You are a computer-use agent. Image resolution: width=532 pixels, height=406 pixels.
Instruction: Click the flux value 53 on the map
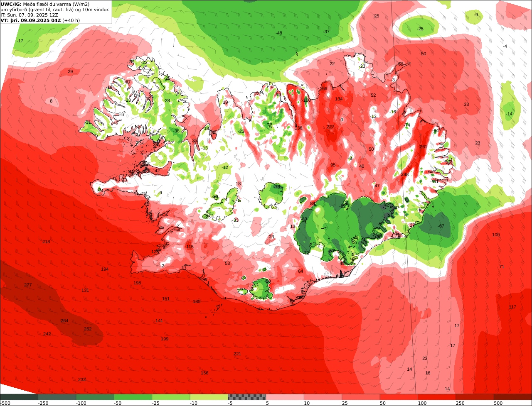227,264
